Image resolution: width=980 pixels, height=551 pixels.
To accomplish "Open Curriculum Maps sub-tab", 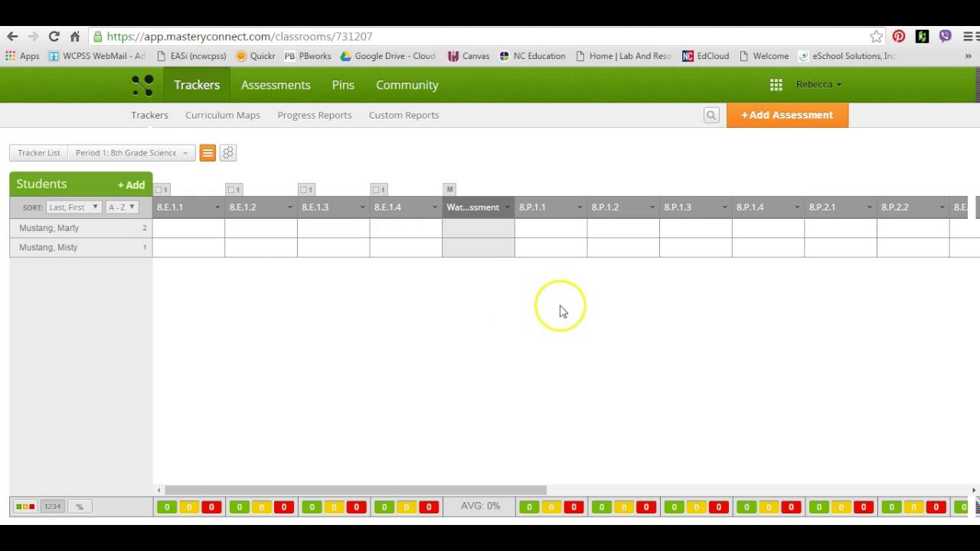I will click(x=223, y=115).
